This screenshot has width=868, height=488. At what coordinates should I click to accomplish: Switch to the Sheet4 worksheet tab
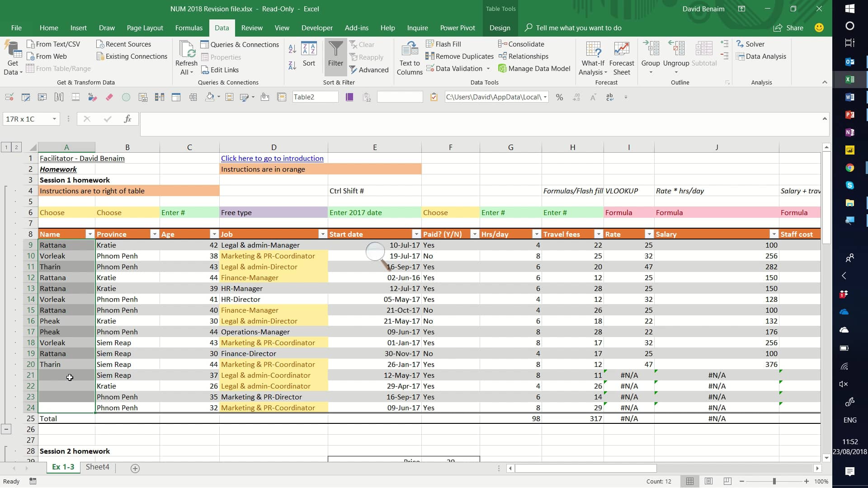click(x=98, y=467)
